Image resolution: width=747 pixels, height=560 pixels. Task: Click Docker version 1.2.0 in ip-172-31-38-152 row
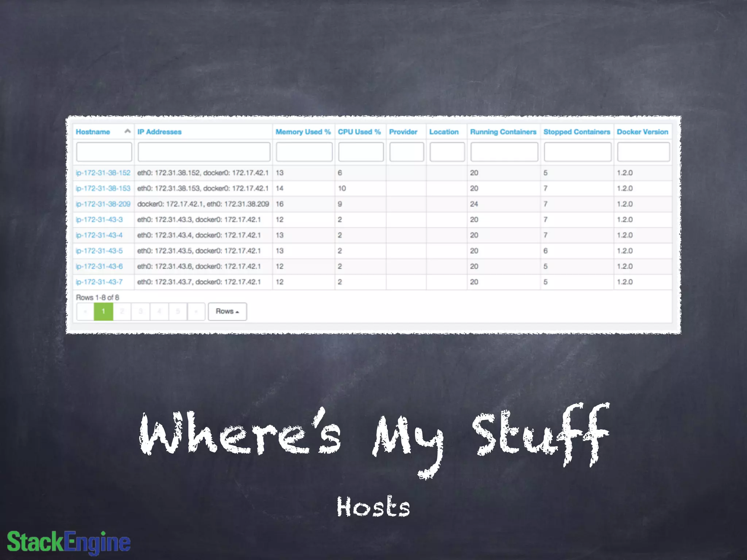(x=625, y=173)
